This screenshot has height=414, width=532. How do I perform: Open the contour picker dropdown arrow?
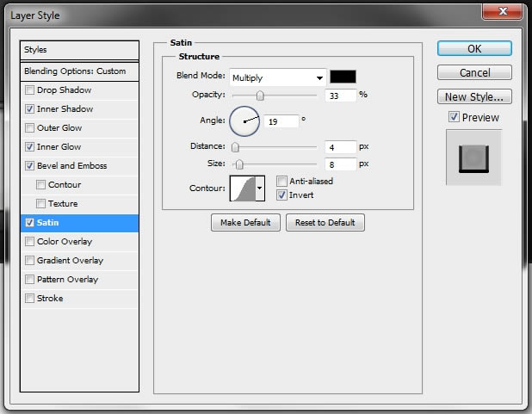260,188
